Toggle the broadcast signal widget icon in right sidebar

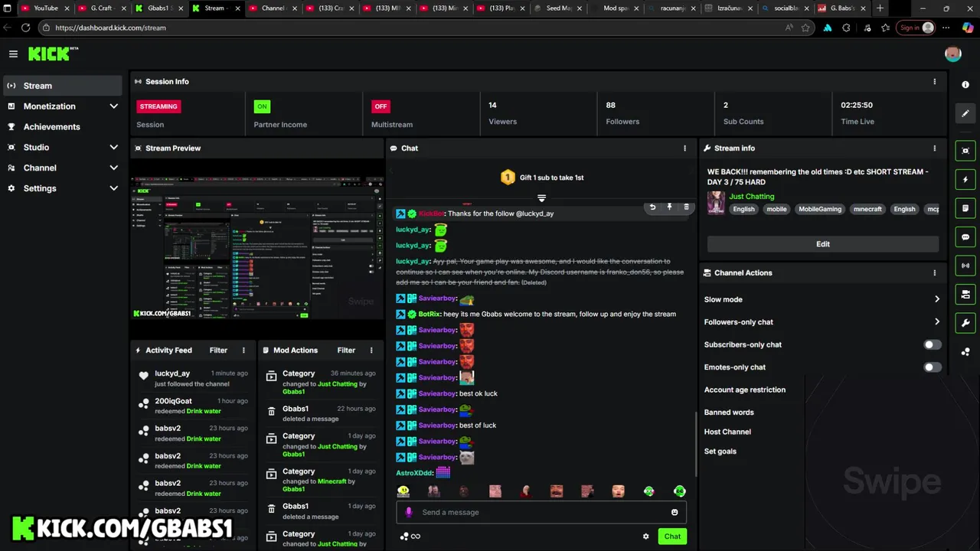tap(965, 266)
